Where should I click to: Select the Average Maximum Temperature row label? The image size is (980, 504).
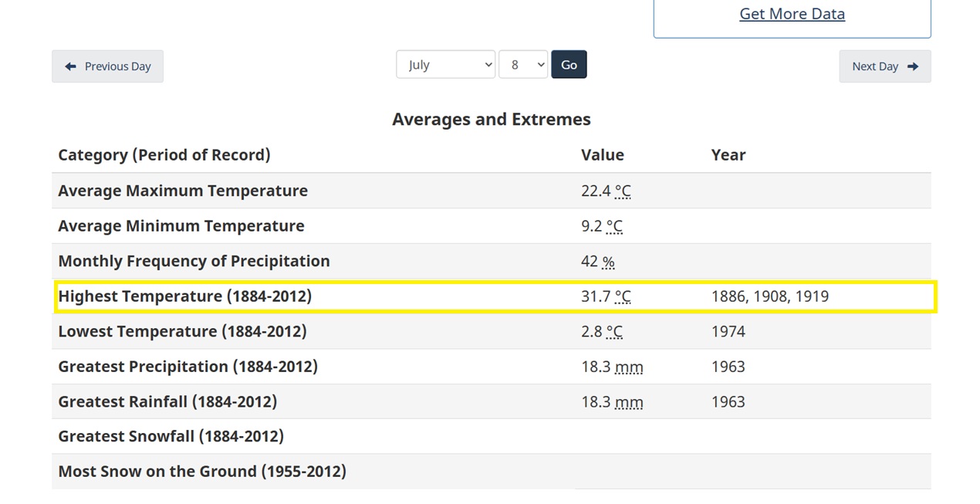click(183, 191)
